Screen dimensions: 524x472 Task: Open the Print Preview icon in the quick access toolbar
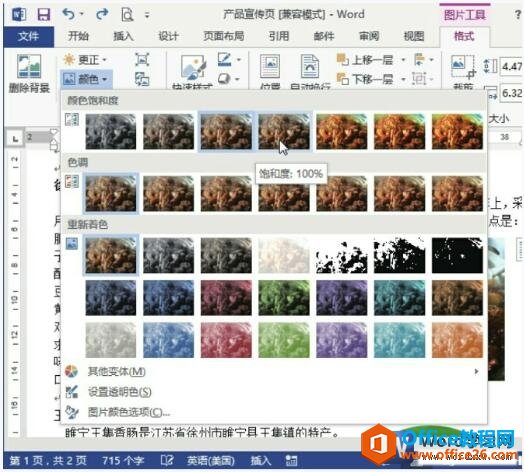[x=127, y=15]
